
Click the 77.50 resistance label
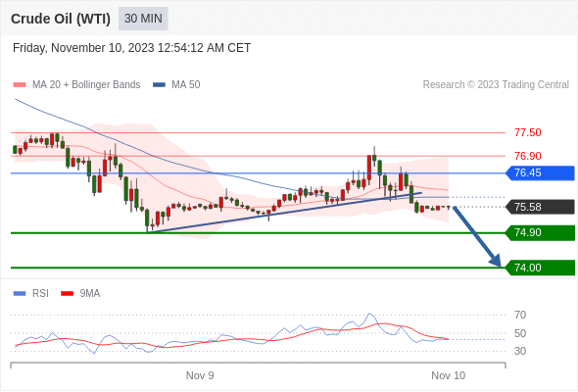[x=528, y=132]
